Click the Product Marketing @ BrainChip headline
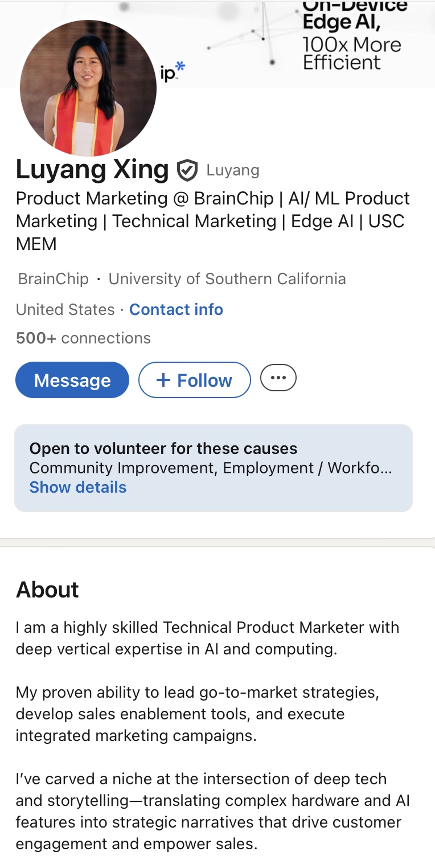Image resolution: width=435 pixels, height=868 pixels. pyautogui.click(x=213, y=221)
